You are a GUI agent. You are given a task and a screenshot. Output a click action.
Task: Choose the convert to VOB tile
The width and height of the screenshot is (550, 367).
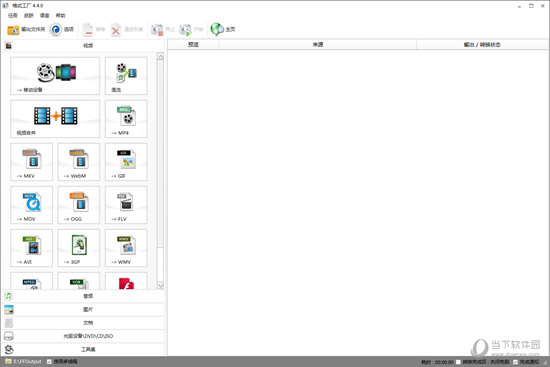79,281
